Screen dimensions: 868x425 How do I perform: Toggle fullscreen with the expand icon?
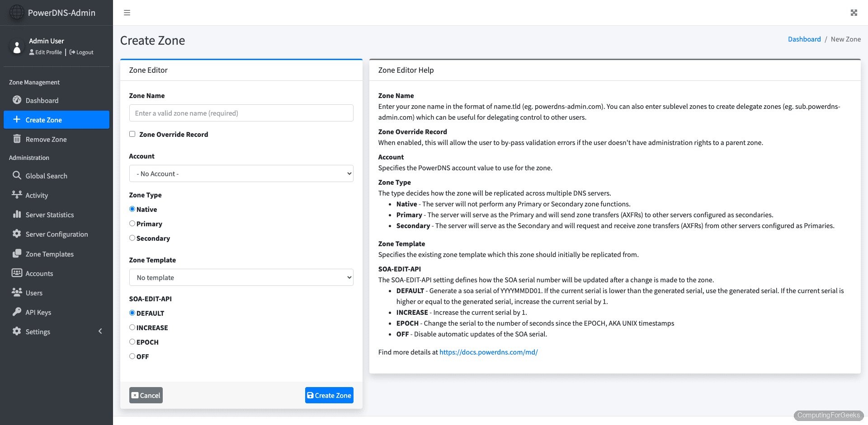coord(854,12)
